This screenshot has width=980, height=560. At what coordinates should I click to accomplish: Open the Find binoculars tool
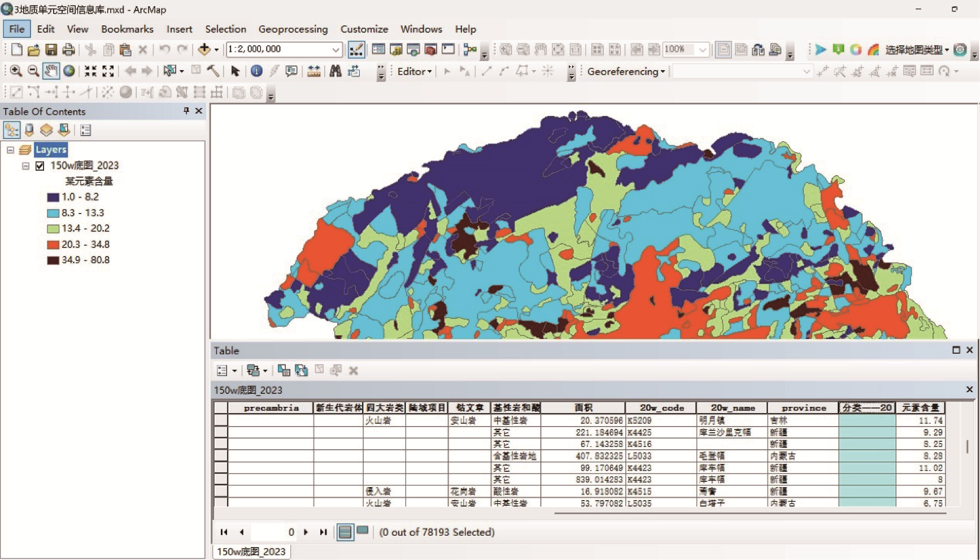(x=336, y=71)
